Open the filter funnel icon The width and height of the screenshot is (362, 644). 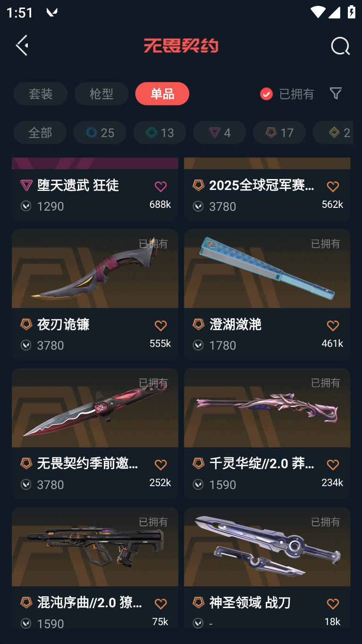[x=336, y=93]
